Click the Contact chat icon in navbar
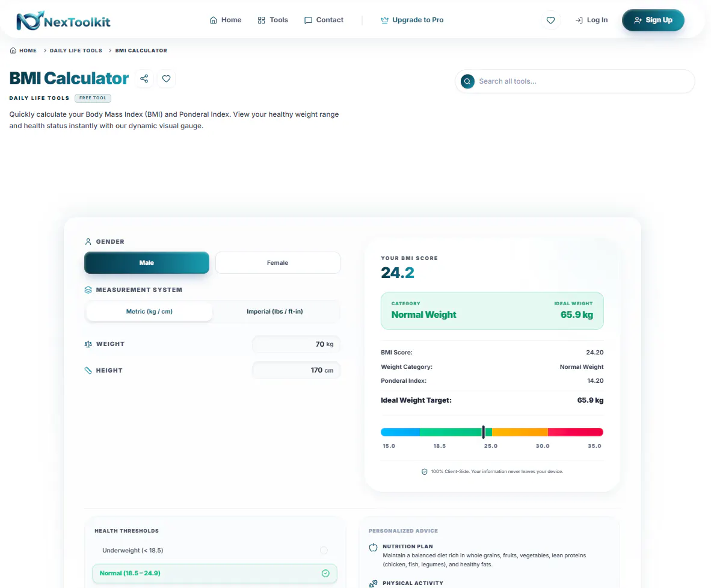 [309, 20]
